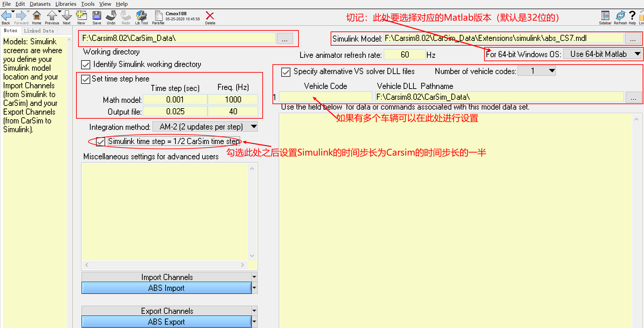Click the Undo icon
The image size is (644, 328).
(111, 16)
